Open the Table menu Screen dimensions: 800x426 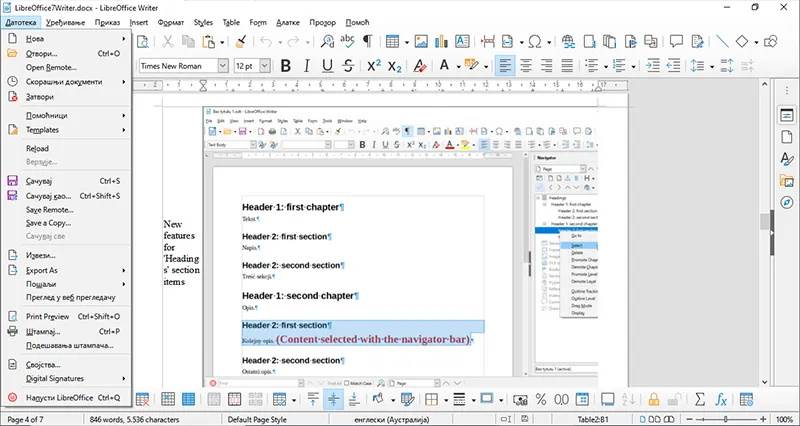point(231,22)
